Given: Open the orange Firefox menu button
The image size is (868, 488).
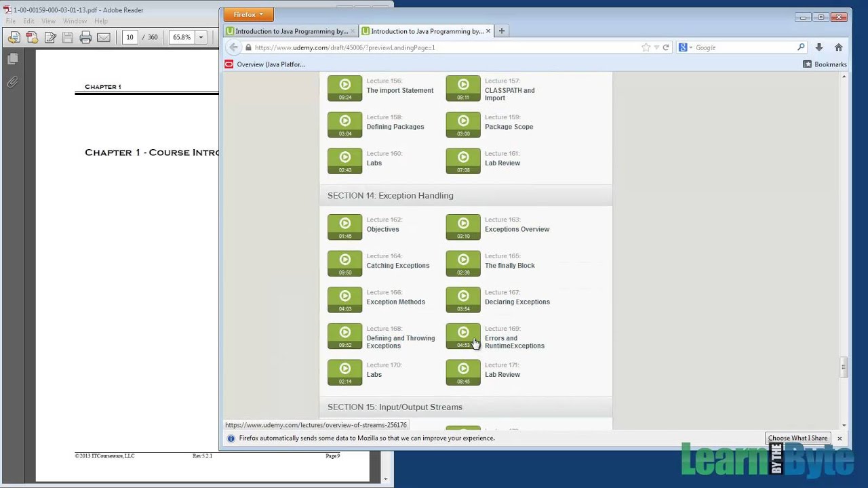Looking at the screenshot, I should point(249,14).
